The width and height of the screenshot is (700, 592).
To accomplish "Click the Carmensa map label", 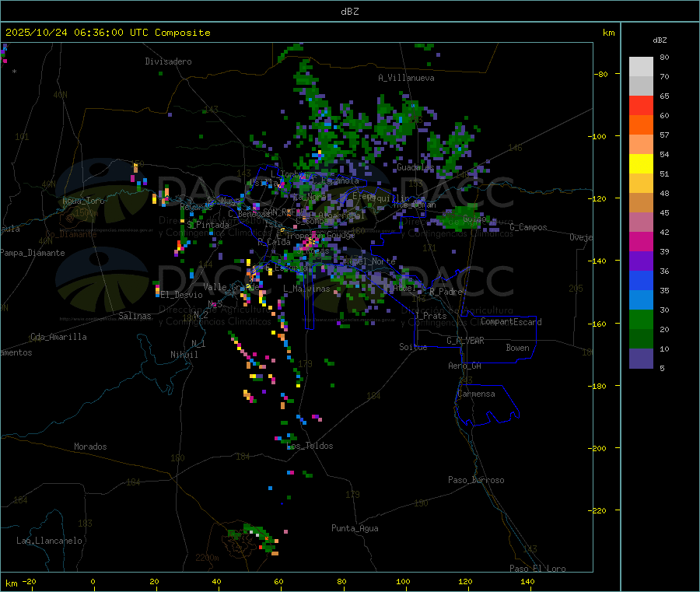I will (x=476, y=394).
